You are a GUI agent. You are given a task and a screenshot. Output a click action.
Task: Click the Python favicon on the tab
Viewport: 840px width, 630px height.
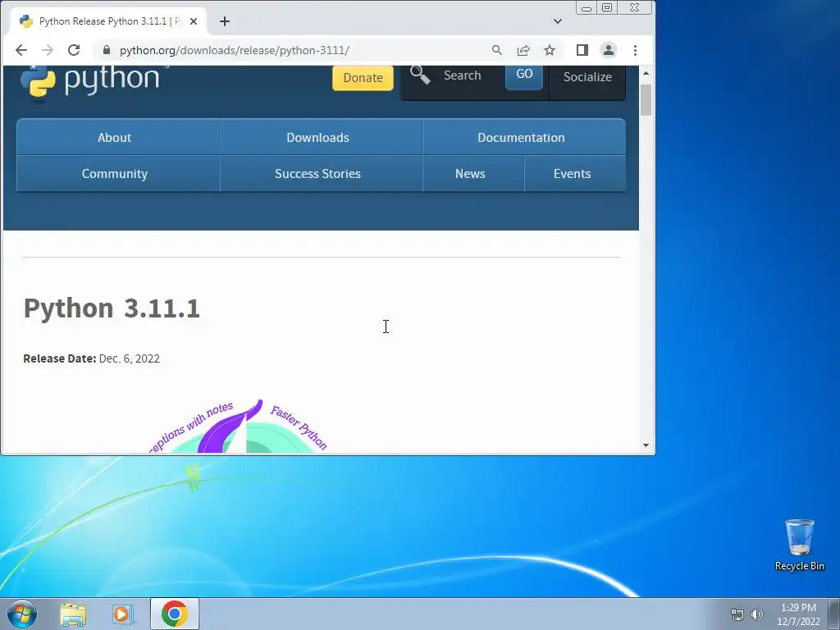tap(25, 21)
